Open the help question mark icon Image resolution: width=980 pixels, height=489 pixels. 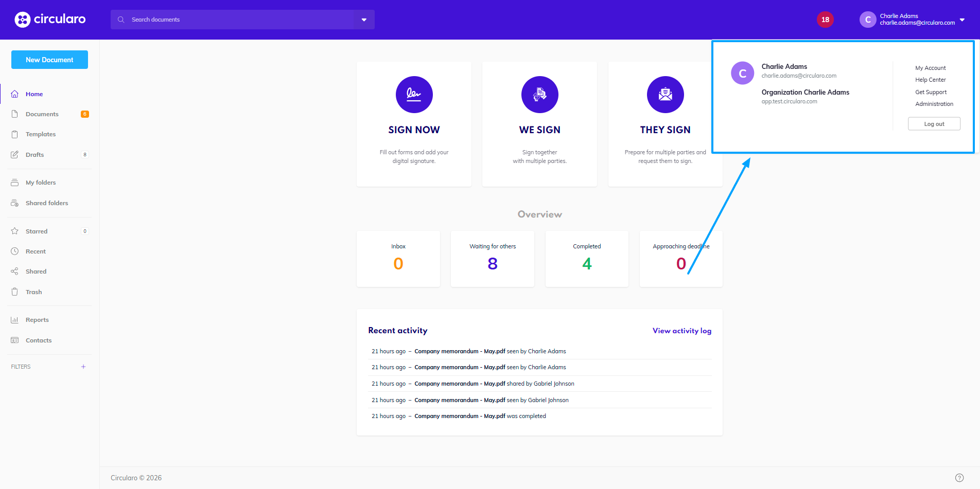click(959, 478)
